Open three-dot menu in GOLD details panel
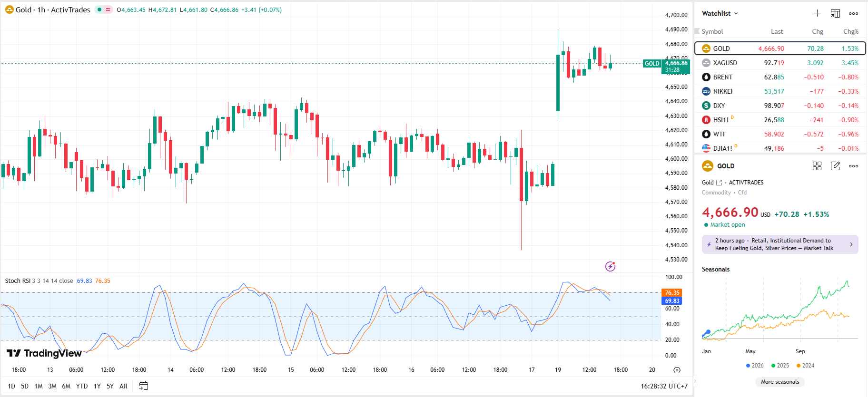 (x=854, y=166)
